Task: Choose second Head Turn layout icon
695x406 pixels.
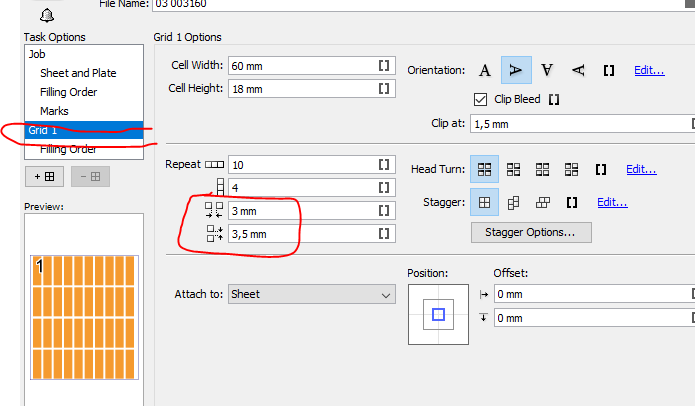Action: [x=513, y=169]
